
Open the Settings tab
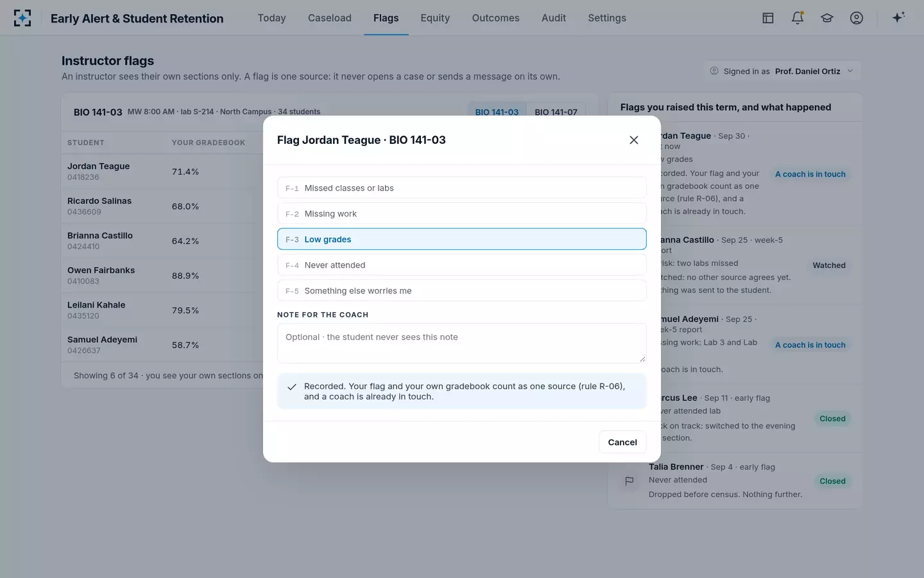(x=607, y=18)
